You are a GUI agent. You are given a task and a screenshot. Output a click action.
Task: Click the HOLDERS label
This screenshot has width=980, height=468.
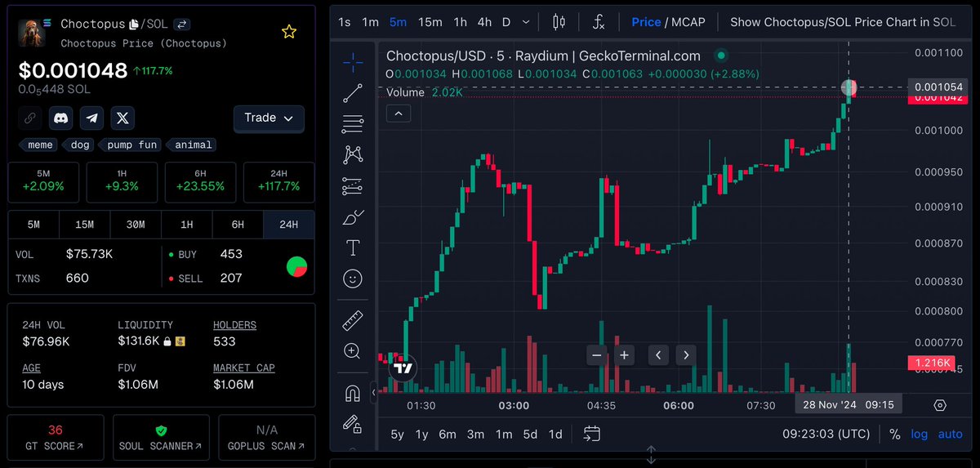pyautogui.click(x=234, y=325)
